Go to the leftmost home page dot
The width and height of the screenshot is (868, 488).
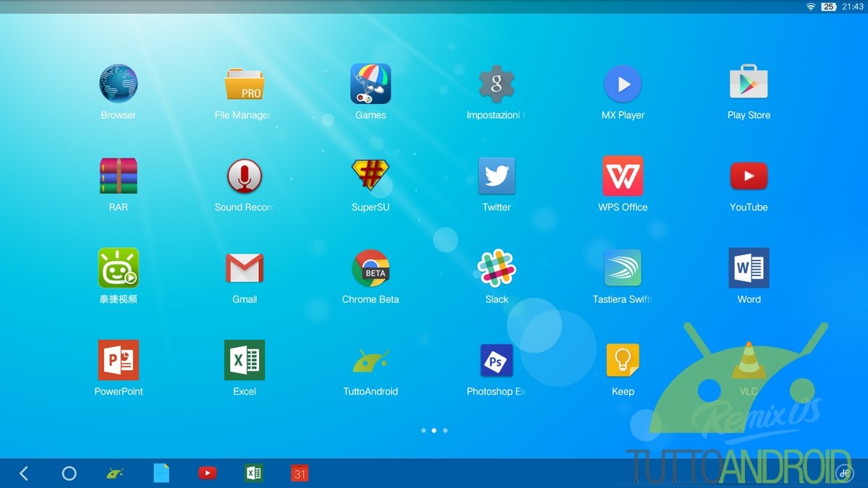[x=423, y=430]
